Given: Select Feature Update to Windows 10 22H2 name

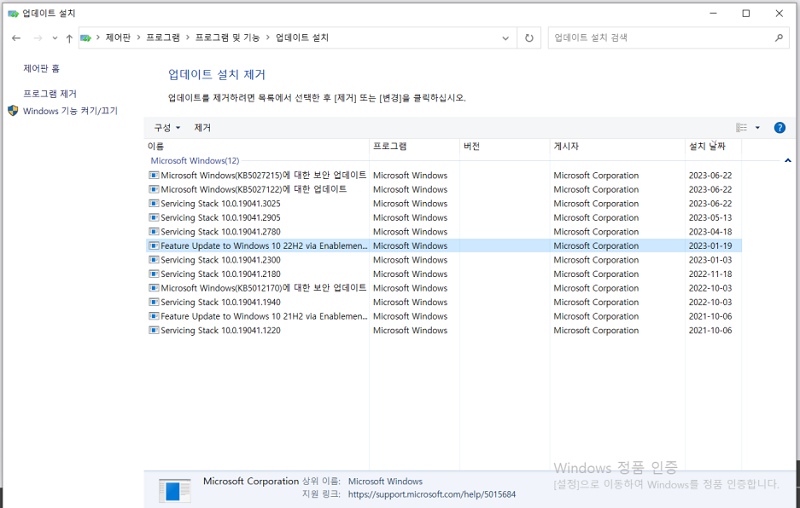Looking at the screenshot, I should [x=264, y=246].
